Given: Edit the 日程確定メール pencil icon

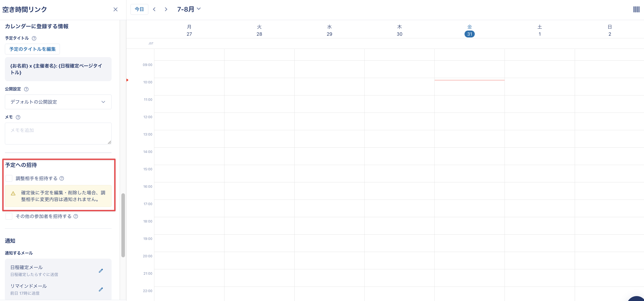Looking at the screenshot, I should click(101, 271).
